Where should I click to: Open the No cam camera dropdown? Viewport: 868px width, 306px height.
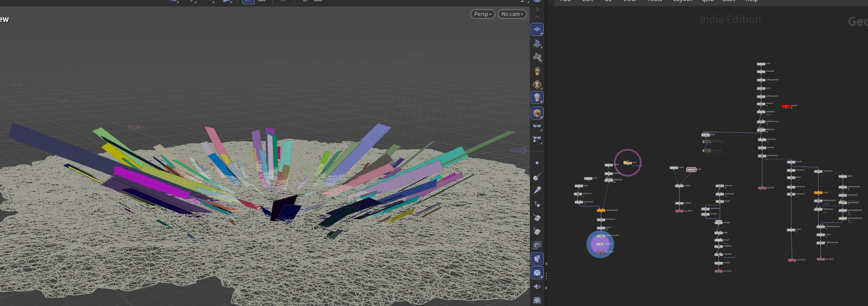(x=512, y=14)
